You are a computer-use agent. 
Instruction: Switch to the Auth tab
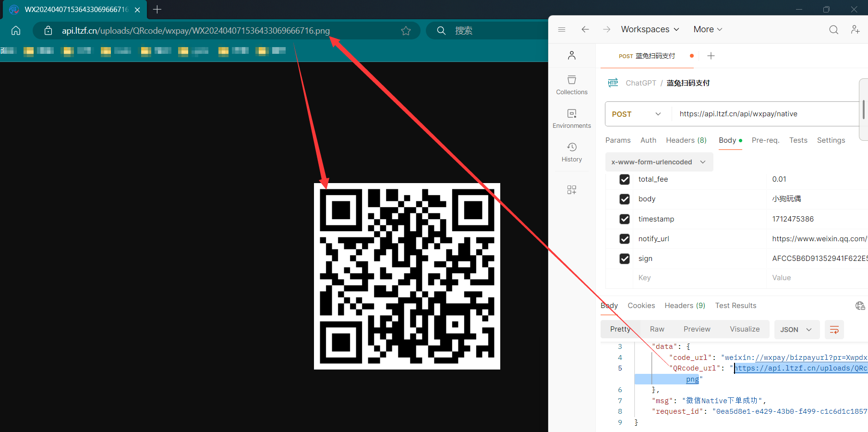coord(648,140)
